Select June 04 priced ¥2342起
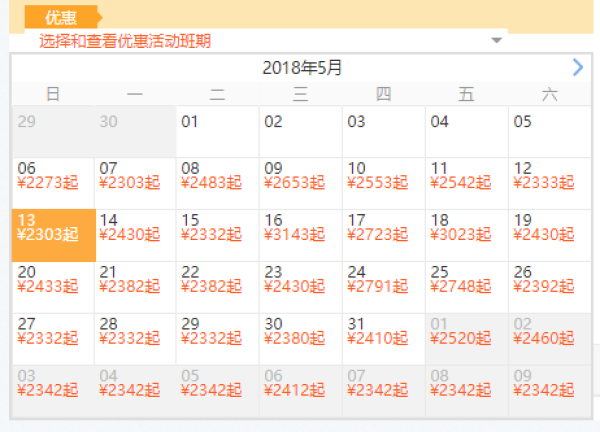Image resolution: width=600 pixels, height=432 pixels. [135, 391]
